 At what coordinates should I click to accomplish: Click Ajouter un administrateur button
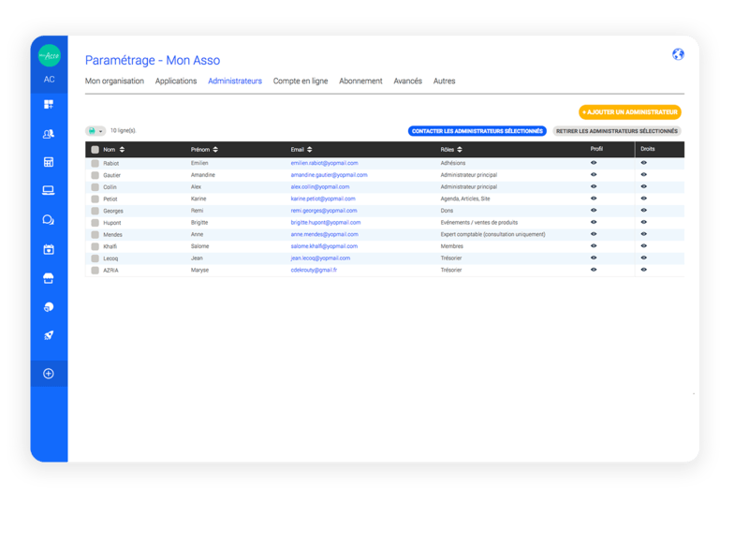coord(630,112)
